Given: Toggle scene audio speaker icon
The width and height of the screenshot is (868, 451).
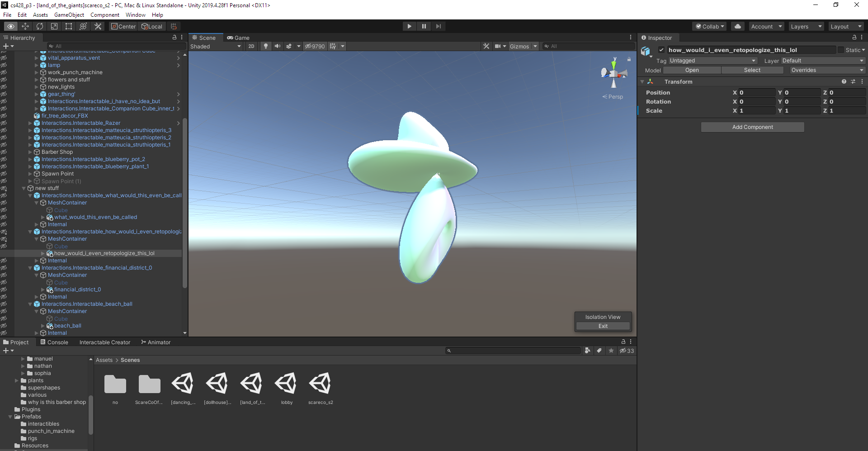Looking at the screenshot, I should (278, 46).
